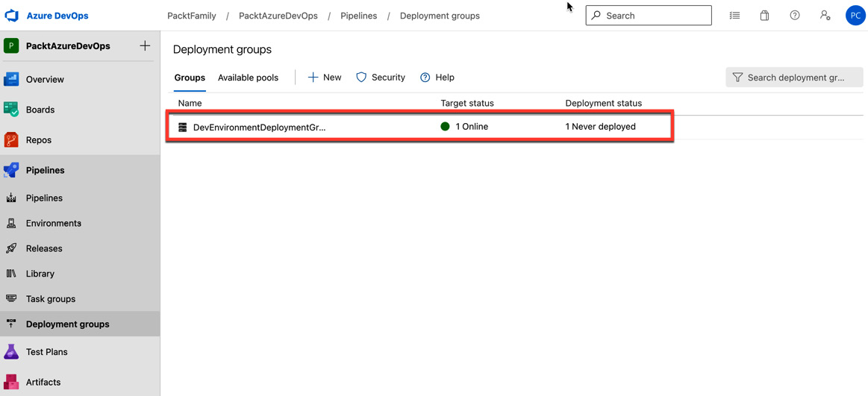Open the Test Plans flask icon

tap(12, 352)
